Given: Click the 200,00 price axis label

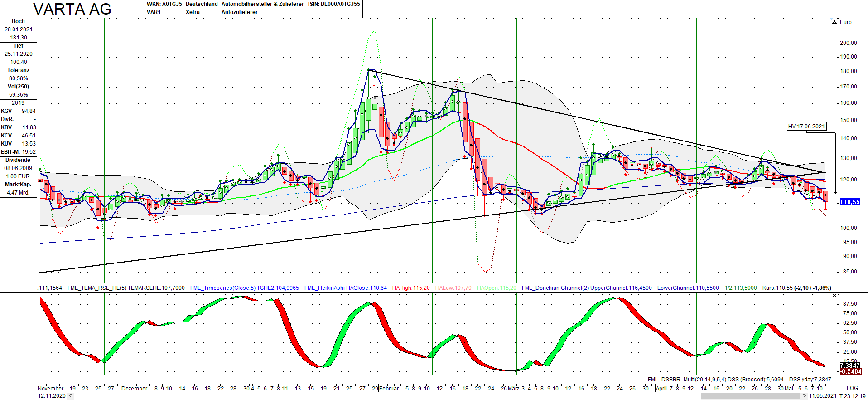Looking at the screenshot, I should [x=848, y=43].
